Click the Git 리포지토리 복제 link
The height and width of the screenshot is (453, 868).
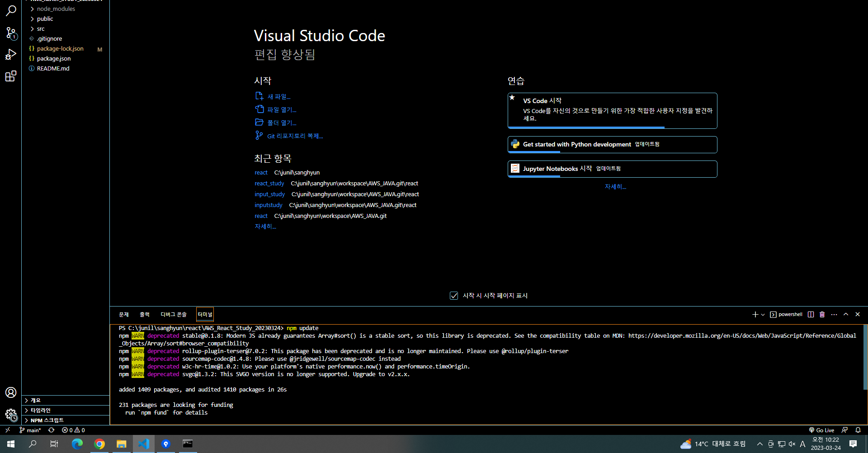(x=295, y=136)
